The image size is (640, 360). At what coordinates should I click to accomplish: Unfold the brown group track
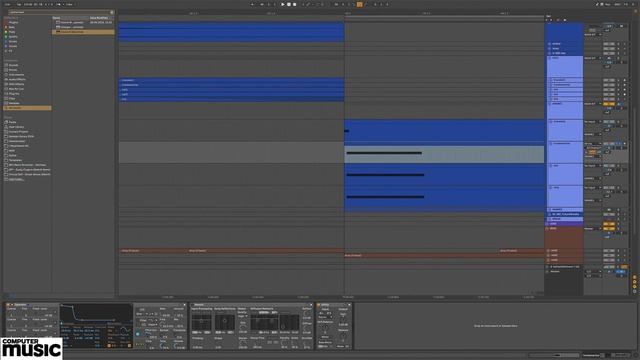(x=548, y=229)
